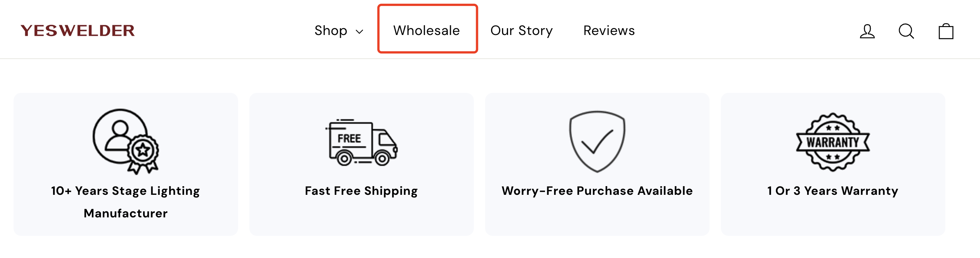Click '10+ Years Stage Lighting Manufacturer' text
Screen dimensions: 980x258
[125, 202]
